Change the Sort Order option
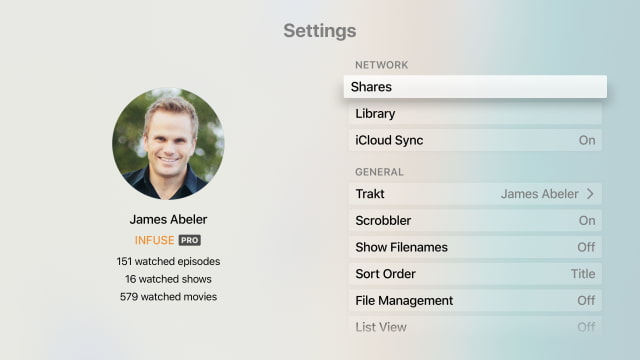640x360 pixels. pyautogui.click(x=475, y=273)
